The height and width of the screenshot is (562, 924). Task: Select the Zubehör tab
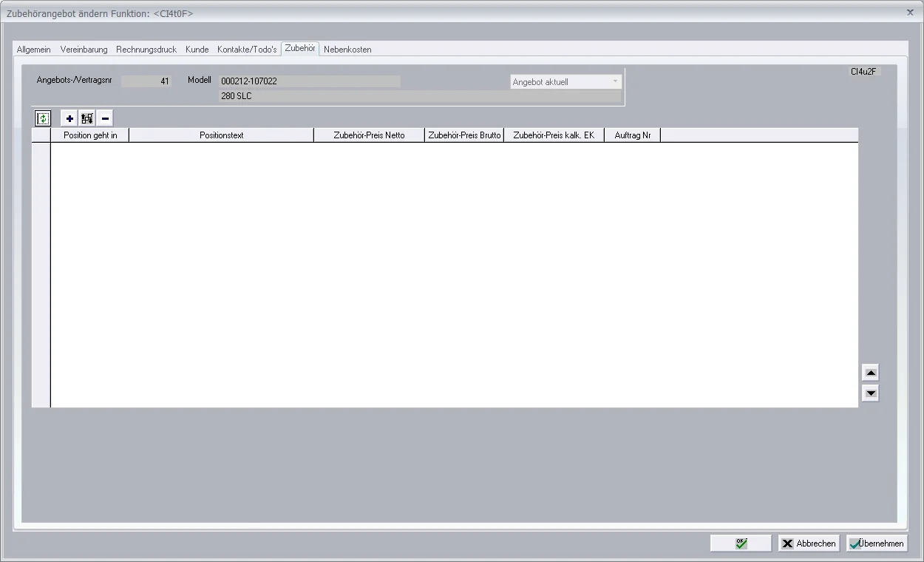click(x=300, y=48)
